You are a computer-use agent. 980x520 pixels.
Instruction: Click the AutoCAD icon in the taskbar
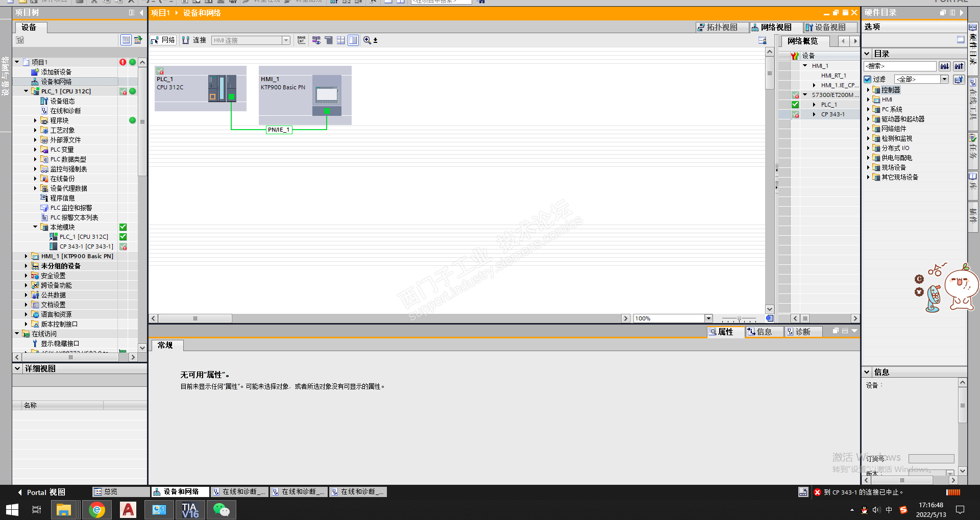tap(128, 509)
